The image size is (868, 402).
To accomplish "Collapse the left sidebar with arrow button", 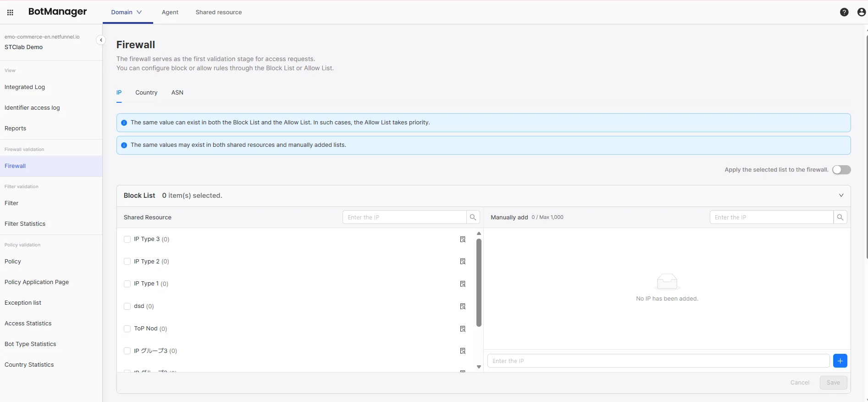I will coord(101,40).
